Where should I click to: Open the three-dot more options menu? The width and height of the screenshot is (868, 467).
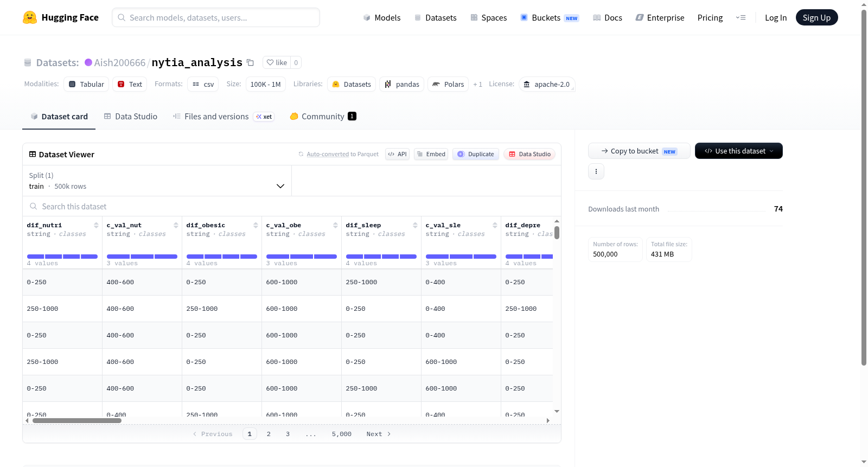[x=596, y=171]
